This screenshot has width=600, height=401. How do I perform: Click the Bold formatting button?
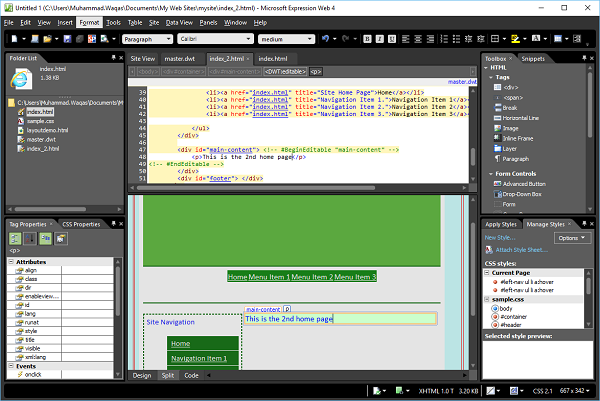[x=368, y=39]
